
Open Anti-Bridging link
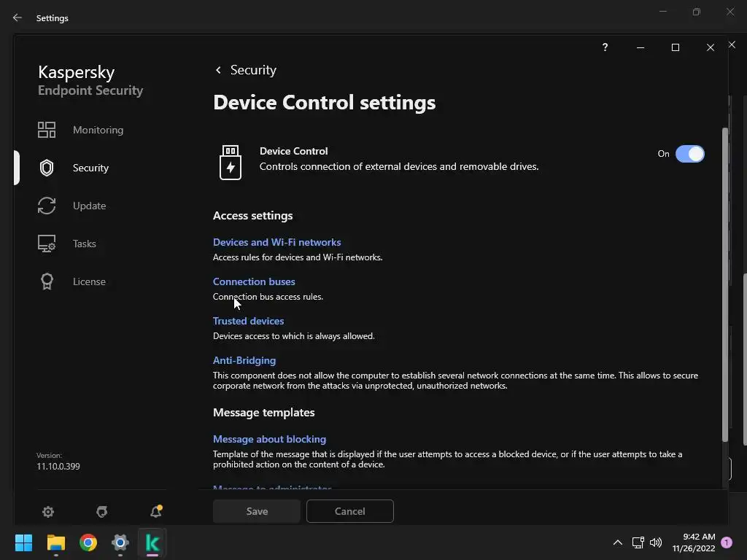244,360
